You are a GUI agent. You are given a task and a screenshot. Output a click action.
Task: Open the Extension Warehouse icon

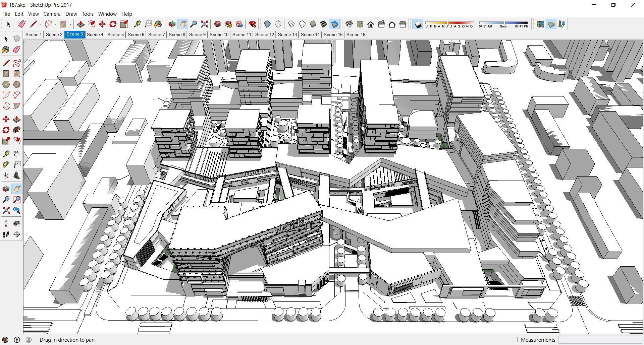click(228, 24)
